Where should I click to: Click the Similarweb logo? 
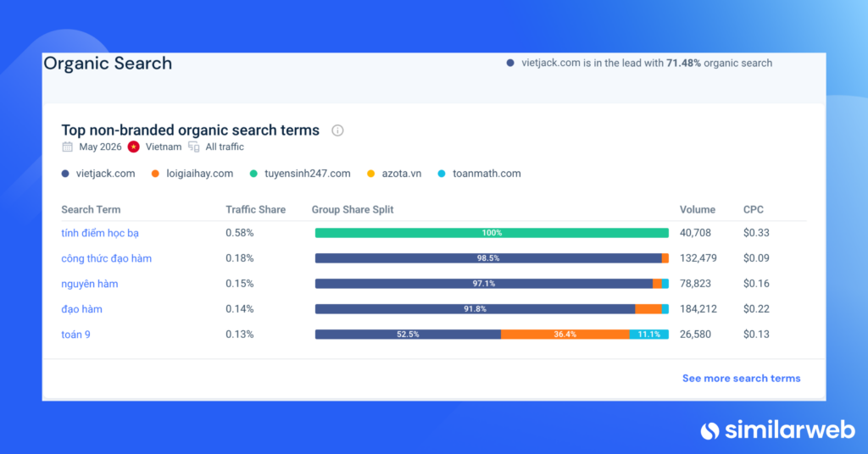[778, 430]
